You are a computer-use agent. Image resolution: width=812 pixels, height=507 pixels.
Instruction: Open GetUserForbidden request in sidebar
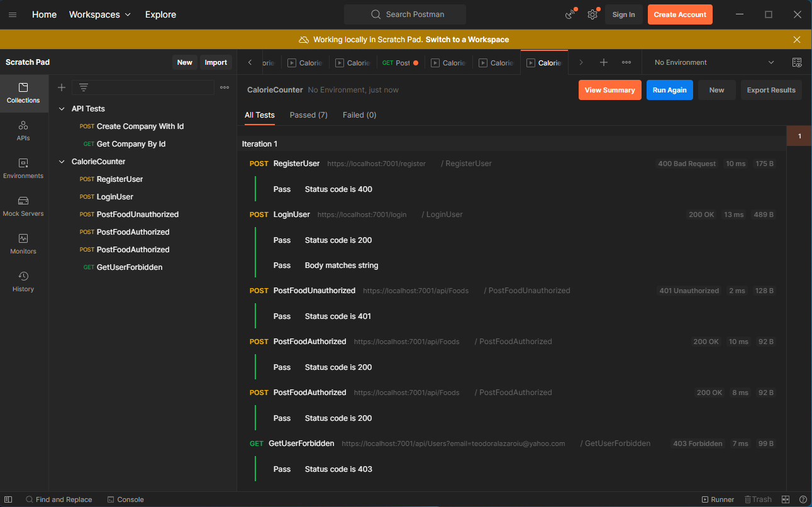pos(123,267)
